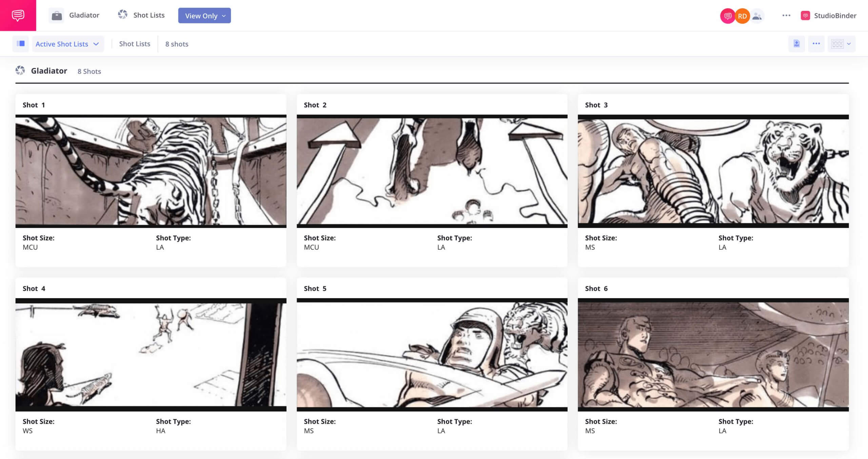Screen dimensions: 868x459
Task: Select Shot 1 MCU storyboard frame
Action: [x=151, y=170]
